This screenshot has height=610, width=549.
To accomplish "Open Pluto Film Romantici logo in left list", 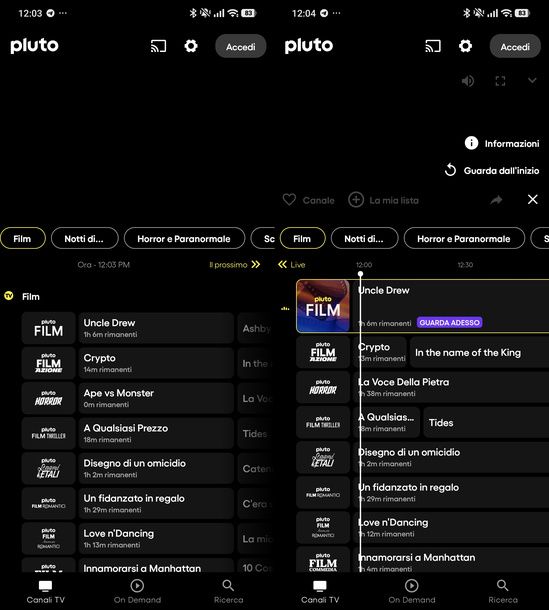I will [x=48, y=503].
